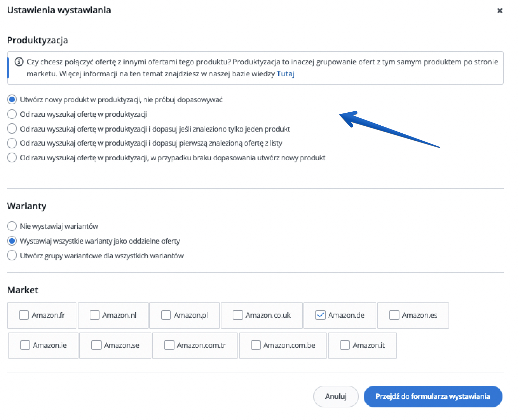Click the info icon in Produktyzacja notice
Image resolution: width=520 pixels, height=420 pixels.
19,62
